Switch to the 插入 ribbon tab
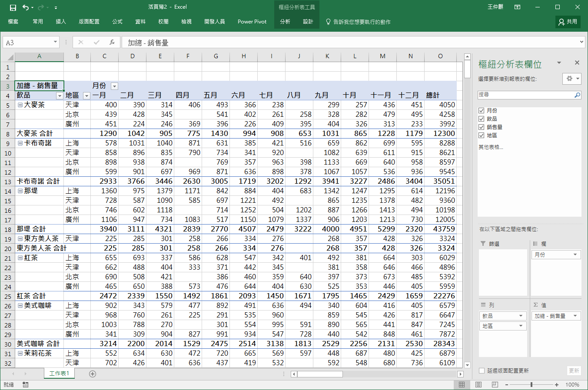 pos(61,22)
